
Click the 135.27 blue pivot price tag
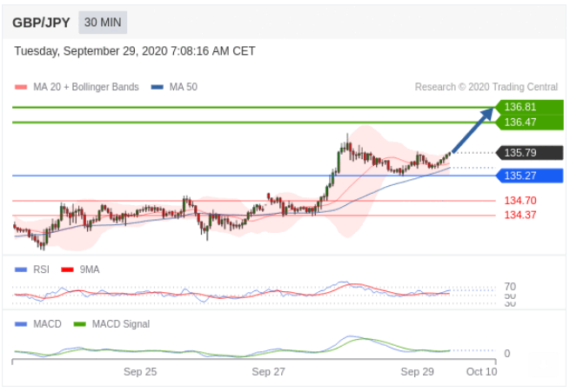tap(520, 176)
